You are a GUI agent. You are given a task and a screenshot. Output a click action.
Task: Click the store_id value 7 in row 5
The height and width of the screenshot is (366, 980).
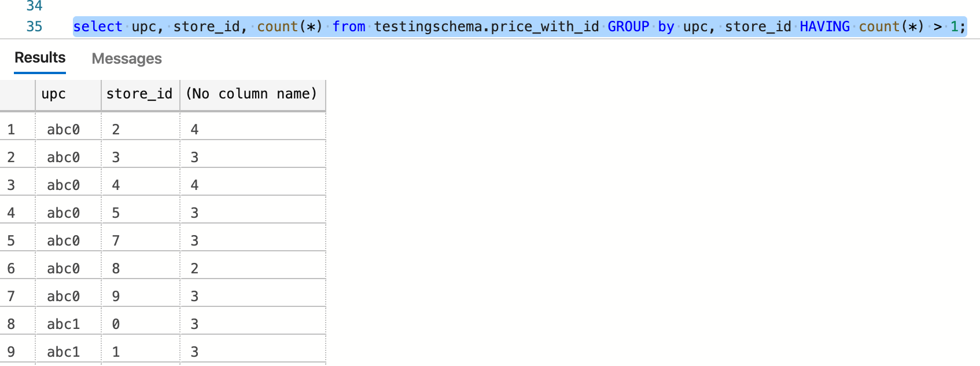click(x=116, y=240)
